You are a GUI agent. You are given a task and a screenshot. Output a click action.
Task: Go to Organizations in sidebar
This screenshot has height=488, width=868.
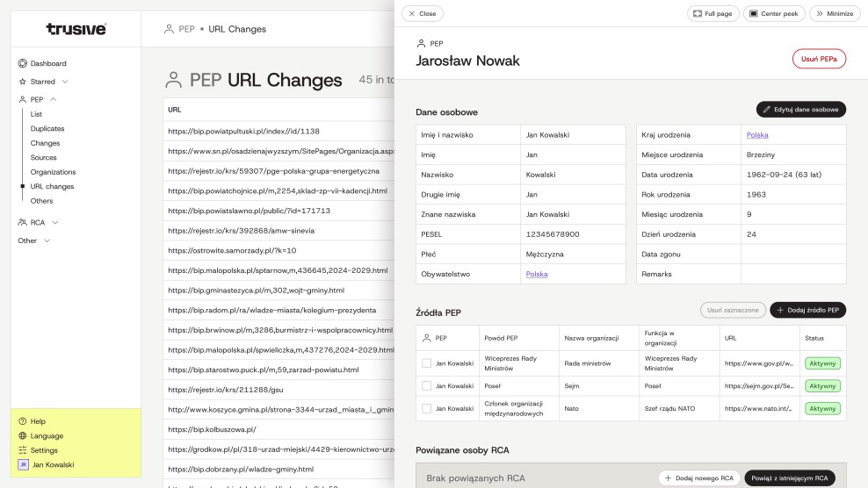pyautogui.click(x=53, y=172)
